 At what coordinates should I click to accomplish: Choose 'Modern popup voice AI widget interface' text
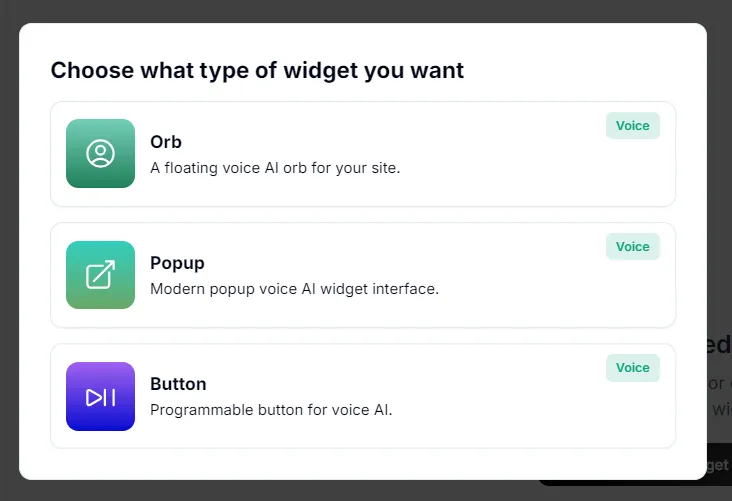295,289
